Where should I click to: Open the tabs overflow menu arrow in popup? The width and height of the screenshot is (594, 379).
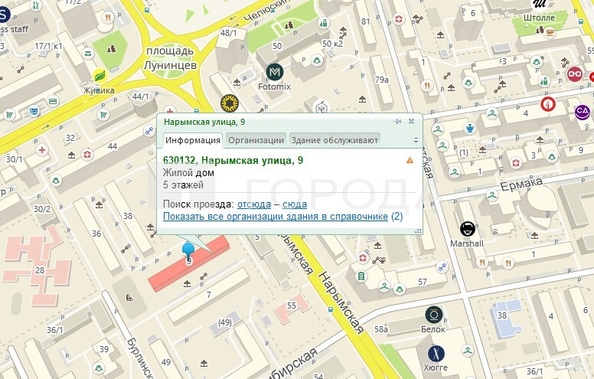(x=416, y=140)
